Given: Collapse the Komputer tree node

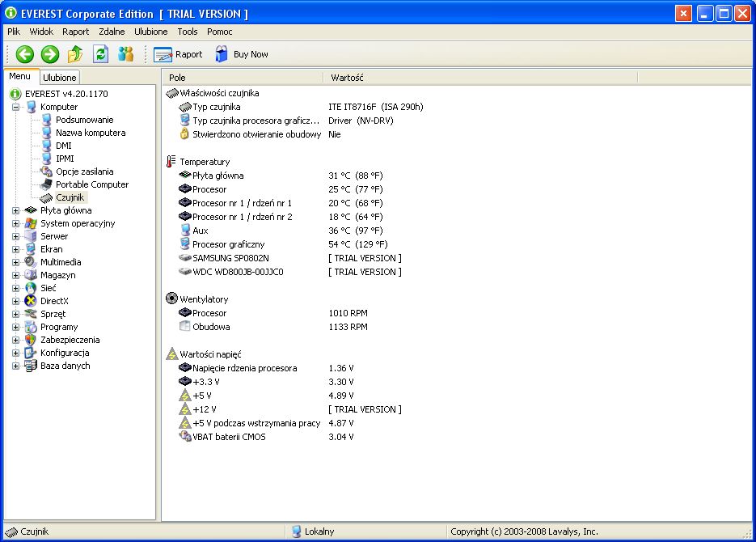Looking at the screenshot, I should (x=16, y=107).
